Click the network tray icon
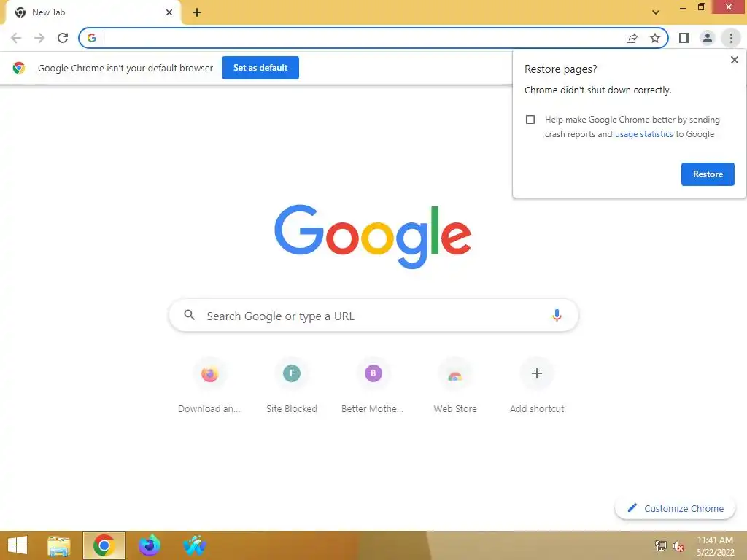 point(661,545)
